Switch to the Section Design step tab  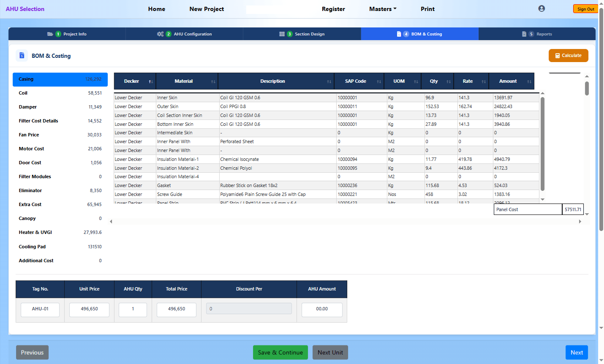pos(302,34)
